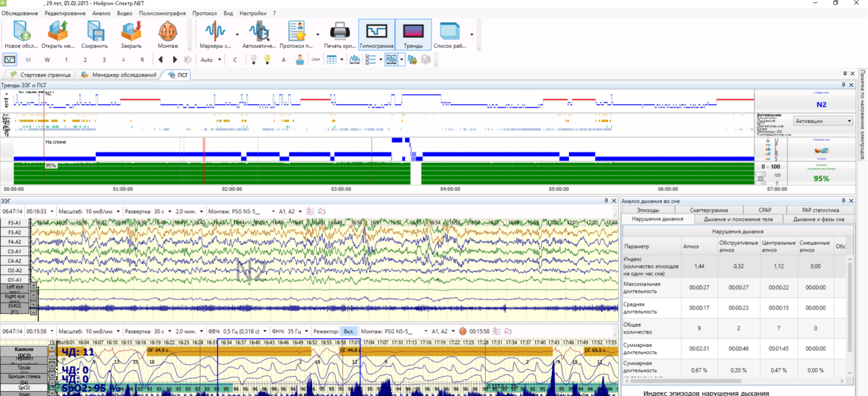Expand the Список раб... dropdown arrow

coord(472,34)
